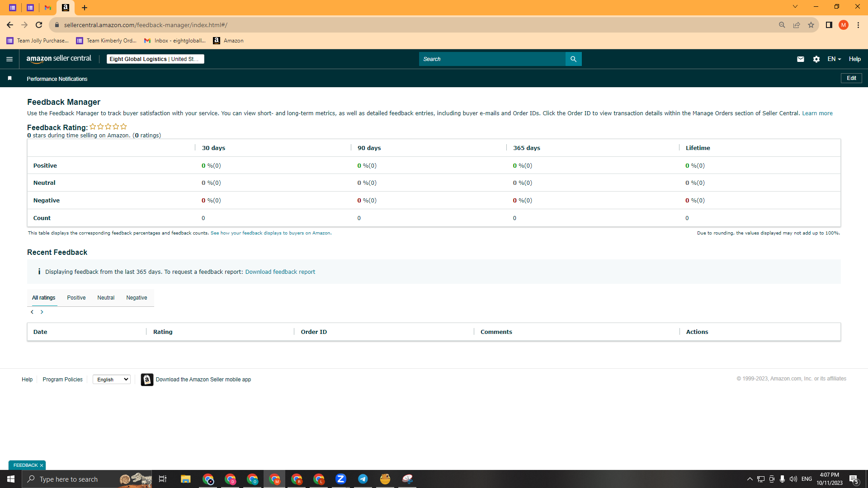This screenshot has width=868, height=488.
Task: Click the Feedback Rating stars
Action: click(108, 127)
